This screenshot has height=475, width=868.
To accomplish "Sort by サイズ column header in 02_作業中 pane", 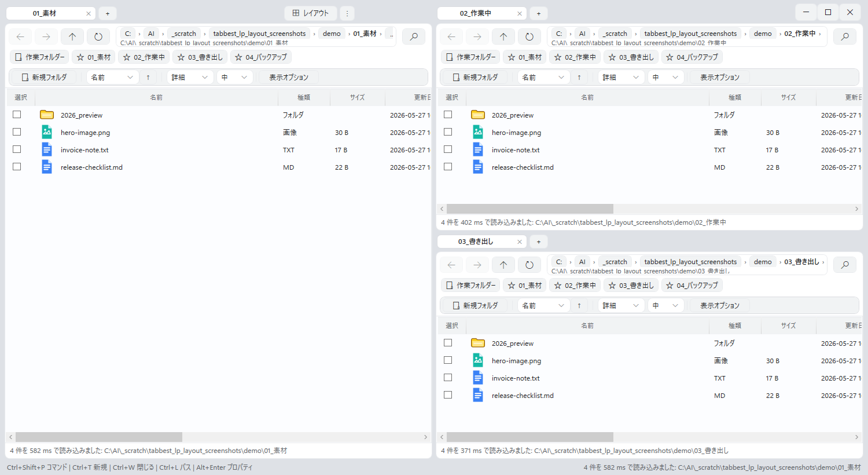I will (x=788, y=97).
